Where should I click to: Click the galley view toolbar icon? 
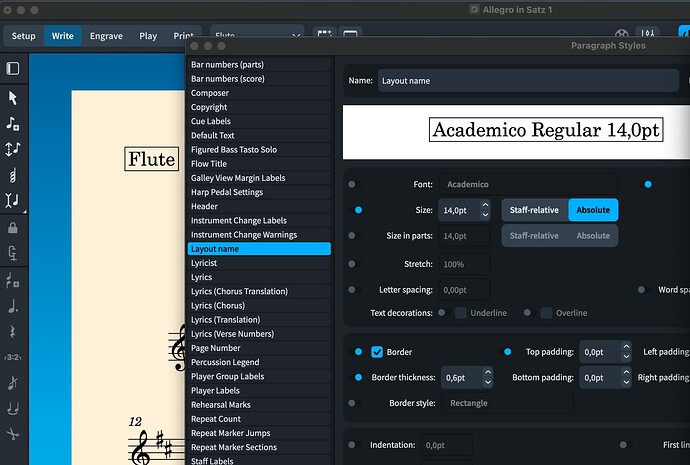(325, 33)
